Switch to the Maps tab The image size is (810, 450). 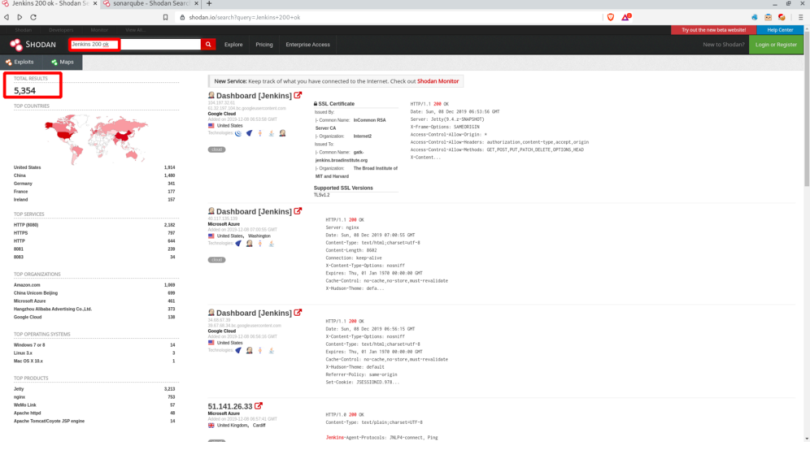(63, 62)
